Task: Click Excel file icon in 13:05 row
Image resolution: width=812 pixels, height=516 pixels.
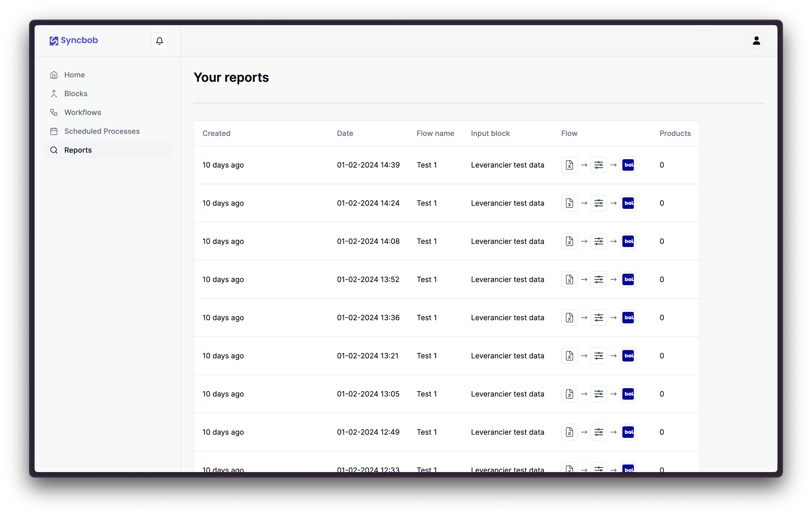Action: point(569,394)
